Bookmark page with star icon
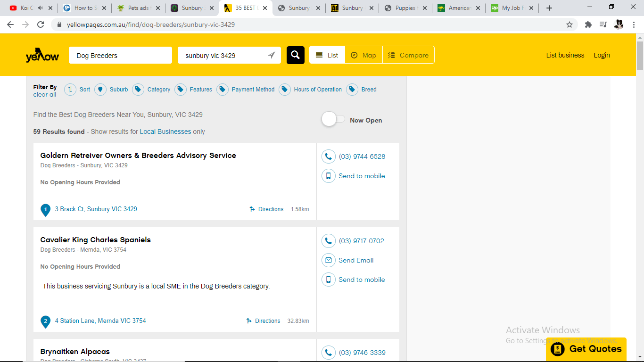 [570, 25]
